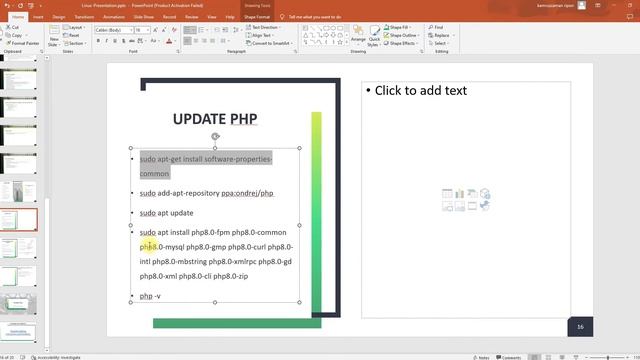Click the text shadow icon

coord(123,41)
